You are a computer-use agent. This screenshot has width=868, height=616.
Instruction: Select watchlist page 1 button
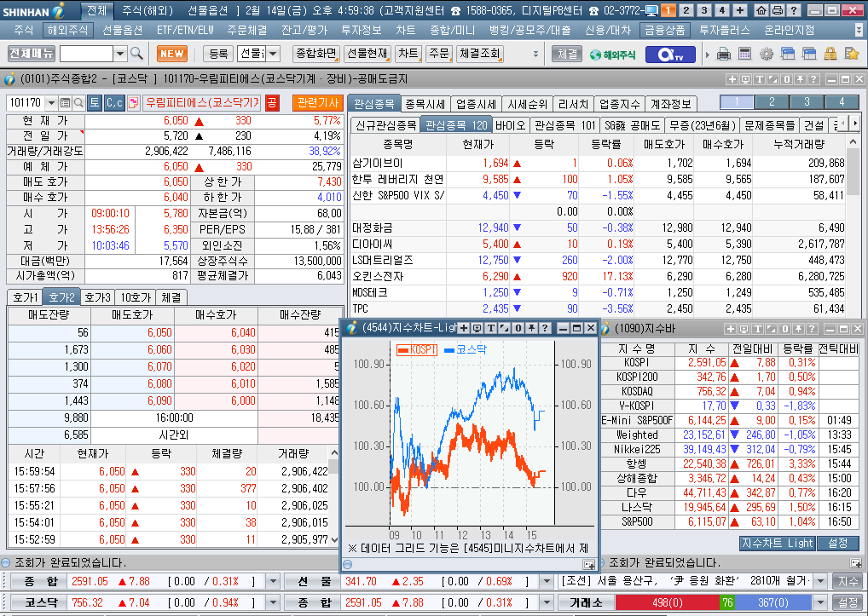pyautogui.click(x=737, y=102)
